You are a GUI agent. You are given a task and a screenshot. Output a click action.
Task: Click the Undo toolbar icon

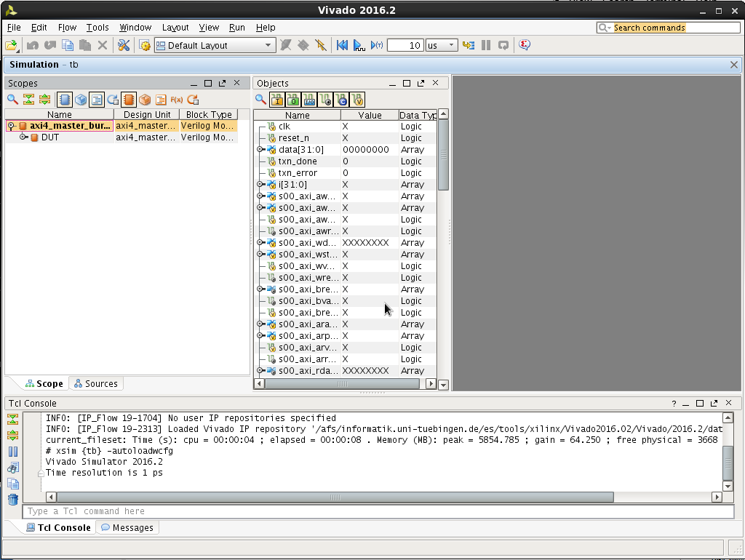coord(33,46)
